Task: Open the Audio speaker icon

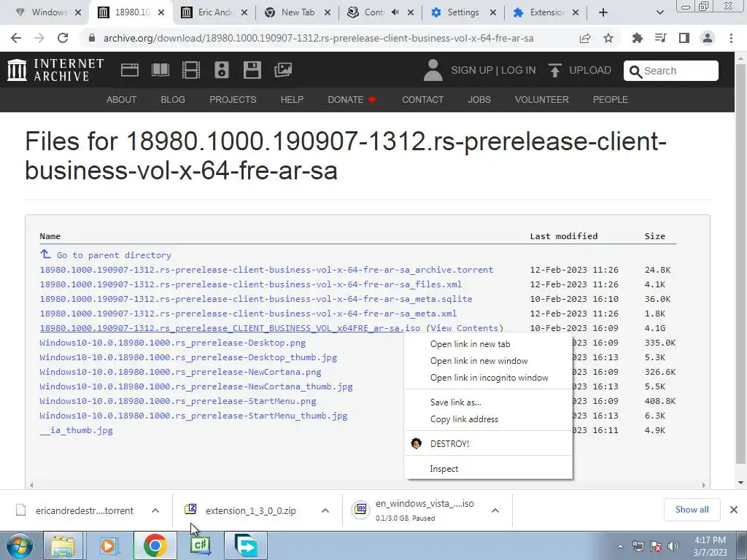Action: [x=222, y=70]
